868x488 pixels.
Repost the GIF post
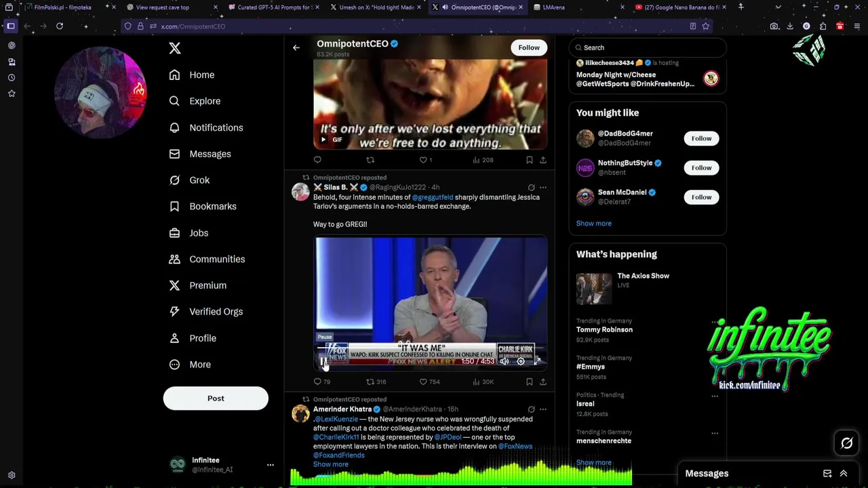click(370, 160)
